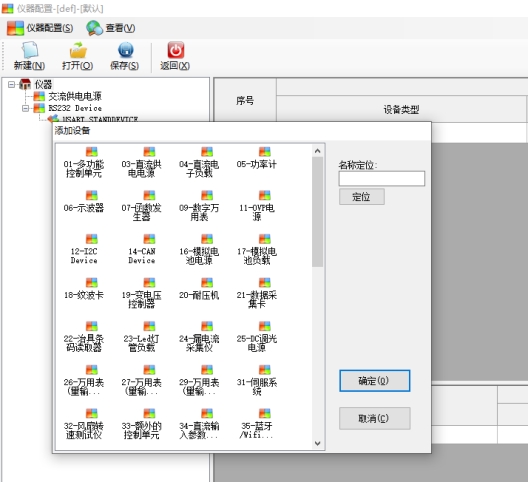Choose the 01-多功能控制单元 device
The image size is (528, 482).
point(91,152)
